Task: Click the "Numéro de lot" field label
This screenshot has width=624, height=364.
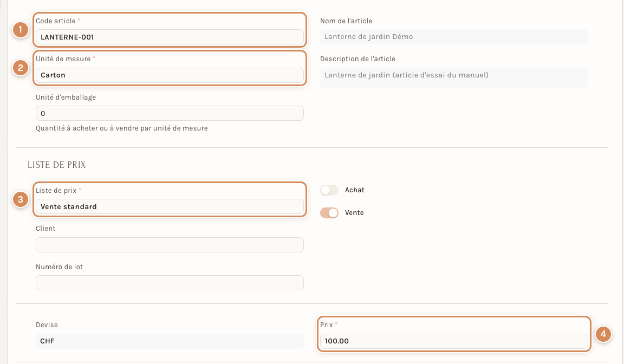Action: tap(59, 267)
